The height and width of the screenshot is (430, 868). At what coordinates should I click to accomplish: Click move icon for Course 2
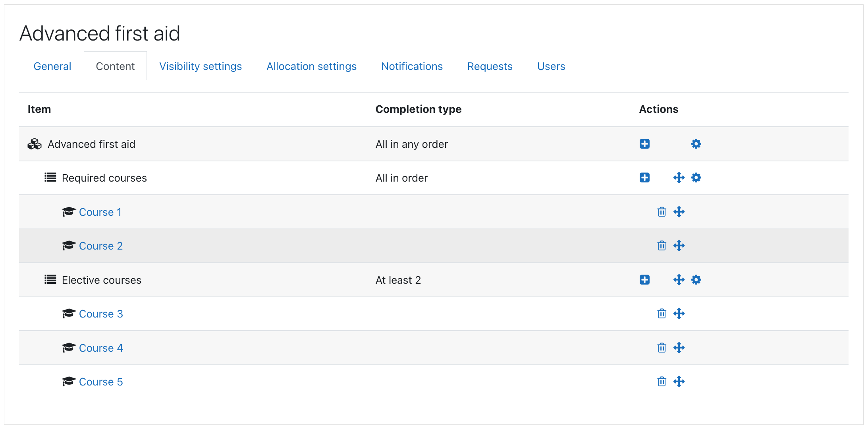click(679, 246)
